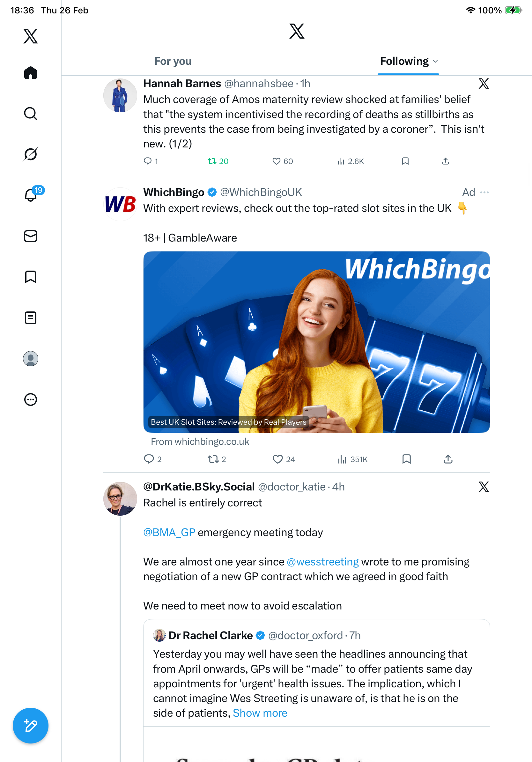Switch to the For you tab

173,61
